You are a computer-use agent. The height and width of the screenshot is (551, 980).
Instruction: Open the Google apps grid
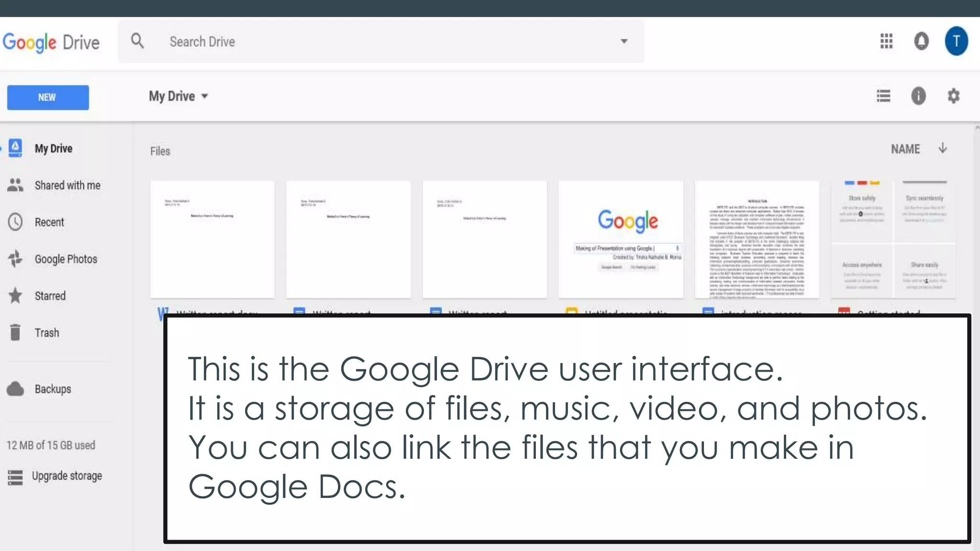coord(886,41)
